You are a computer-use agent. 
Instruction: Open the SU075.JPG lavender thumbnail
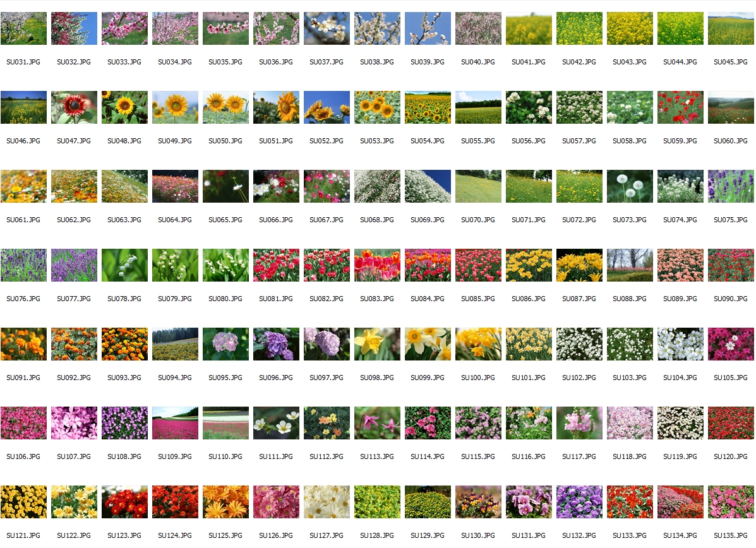click(731, 186)
